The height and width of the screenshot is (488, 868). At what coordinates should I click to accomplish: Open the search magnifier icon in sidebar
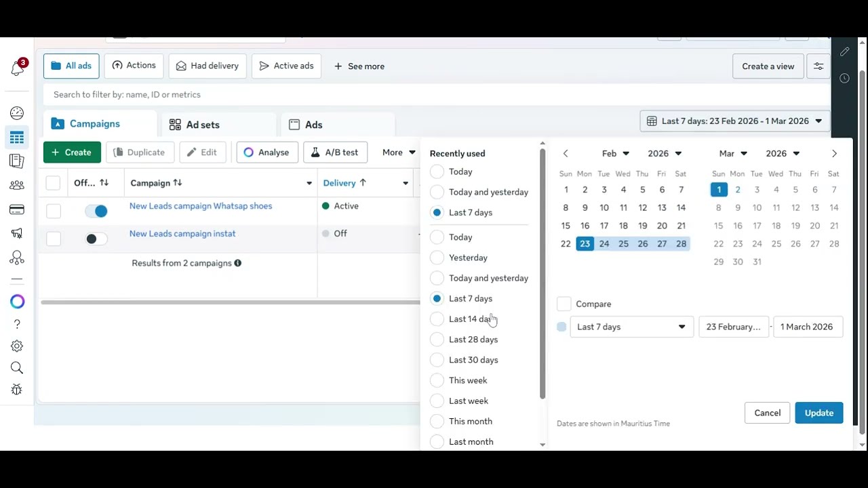(17, 367)
